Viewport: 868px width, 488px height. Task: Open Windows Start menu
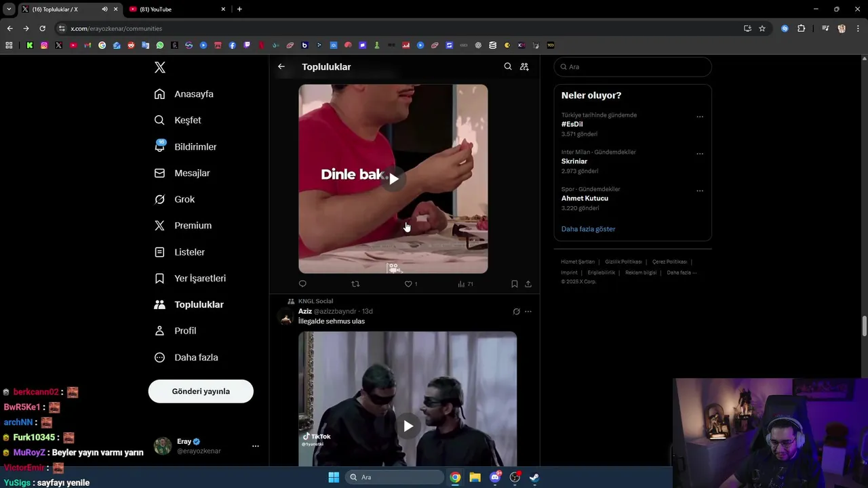pos(334,477)
